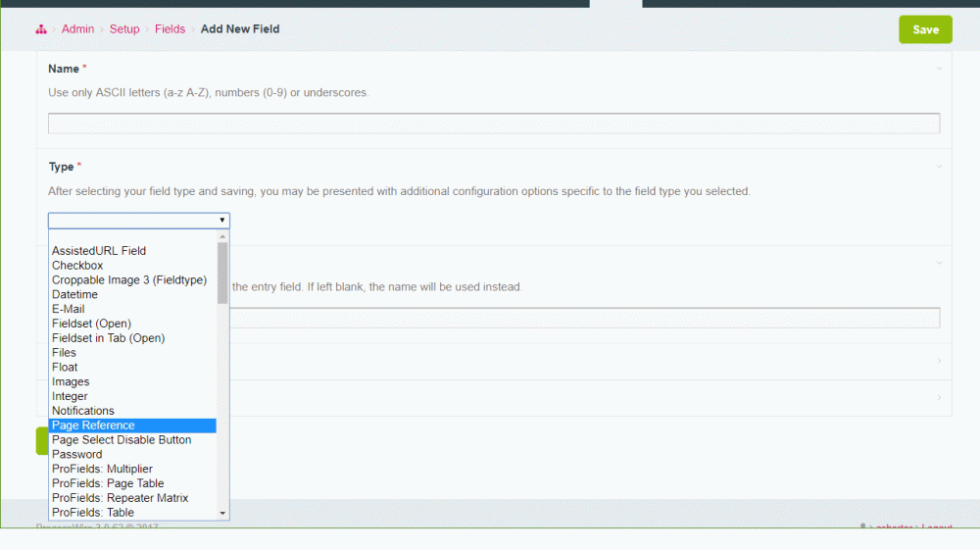Select Fieldset in Tab (Open) option
Screen dimensions: 980x550
point(108,338)
